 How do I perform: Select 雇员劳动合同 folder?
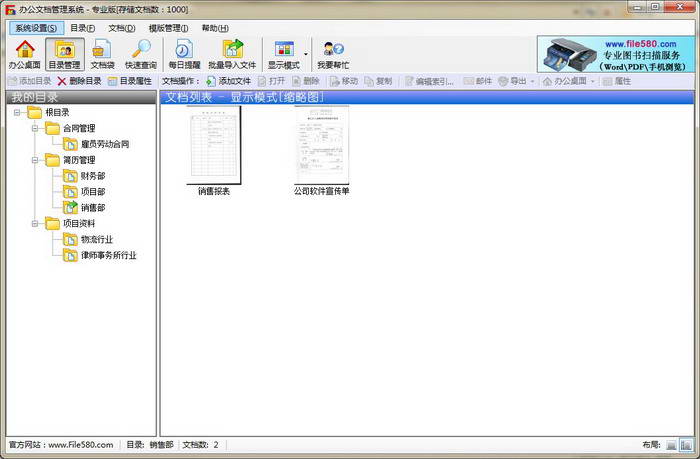tap(105, 144)
